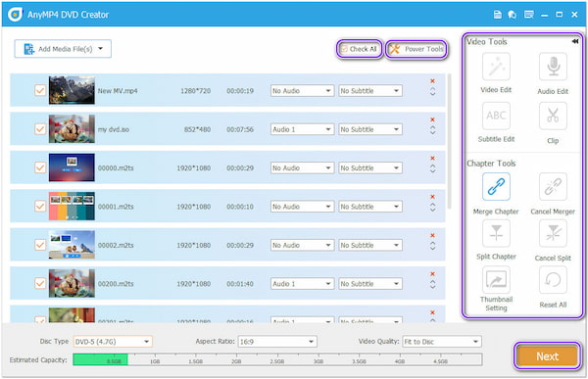Click reorder arrows for 00200.m2ts

coord(432,285)
